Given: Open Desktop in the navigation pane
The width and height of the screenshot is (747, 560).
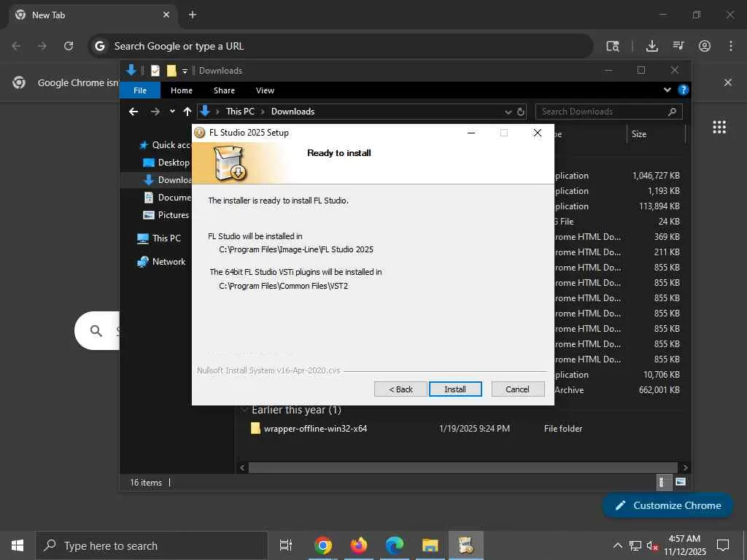Looking at the screenshot, I should pos(167,163).
